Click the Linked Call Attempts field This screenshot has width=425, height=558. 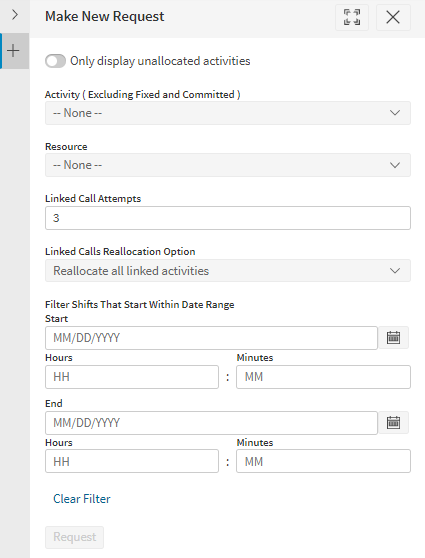coord(228,218)
